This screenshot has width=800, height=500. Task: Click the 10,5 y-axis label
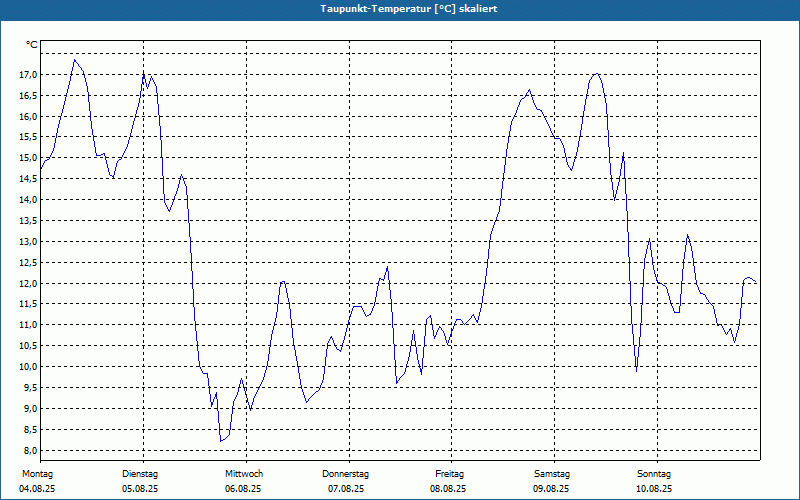28,346
